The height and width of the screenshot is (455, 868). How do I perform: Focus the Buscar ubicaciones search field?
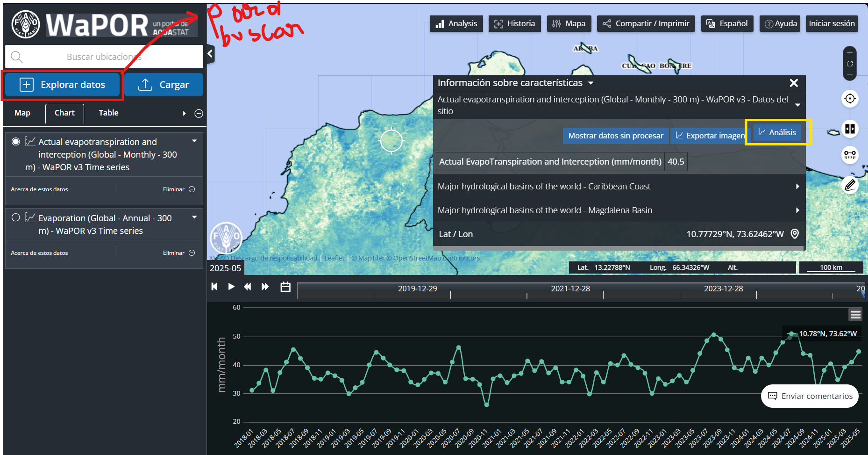point(104,57)
